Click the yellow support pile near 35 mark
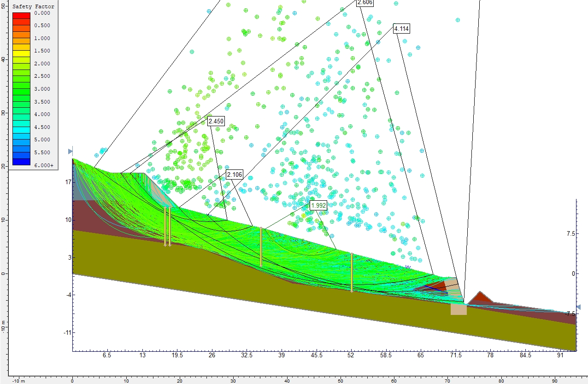The height and width of the screenshot is (384, 588). tap(261, 246)
